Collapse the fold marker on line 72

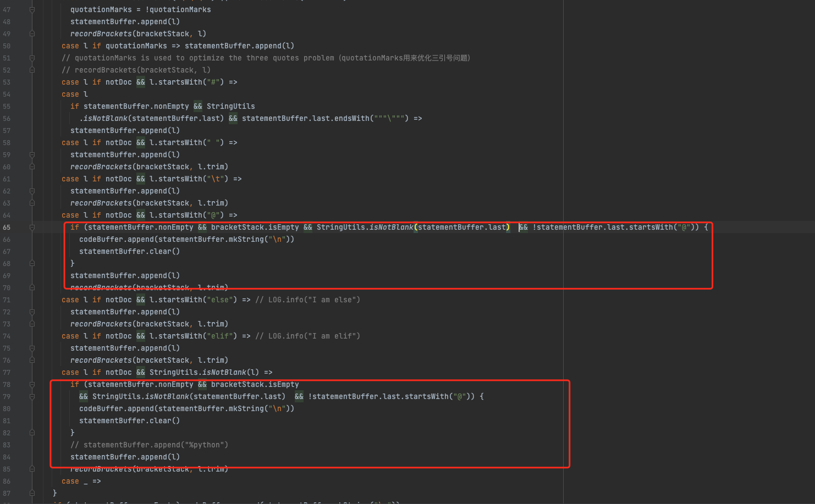point(32,312)
